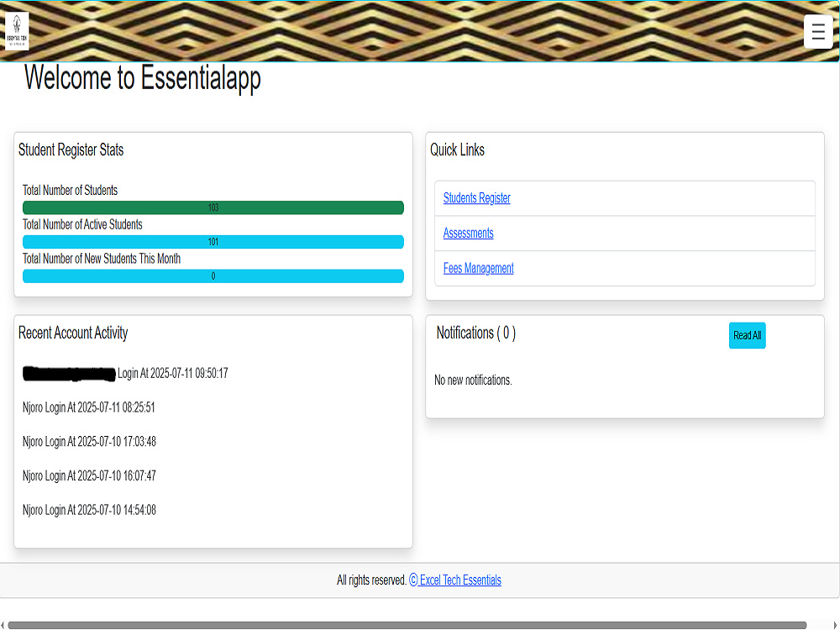
Task: Click the Essentialapp logo in the header
Action: pyautogui.click(x=17, y=31)
